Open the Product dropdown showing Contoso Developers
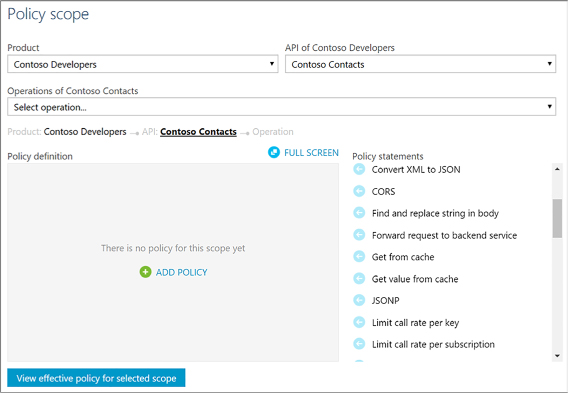This screenshot has width=568, height=395. coord(143,64)
